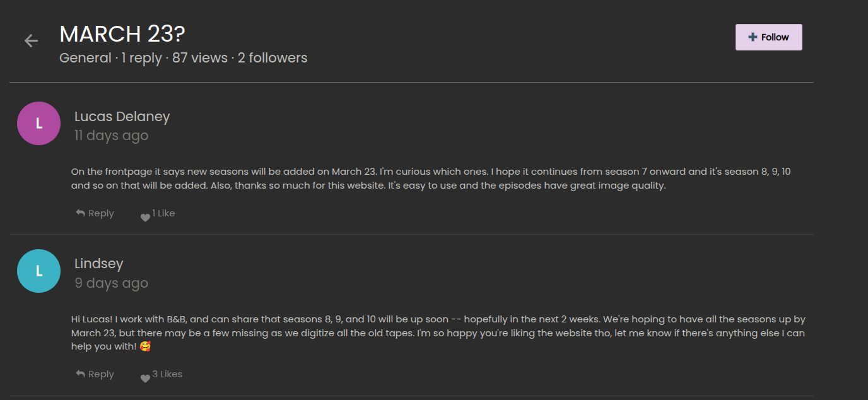Reply to Lucas Delaney's post

click(101, 213)
